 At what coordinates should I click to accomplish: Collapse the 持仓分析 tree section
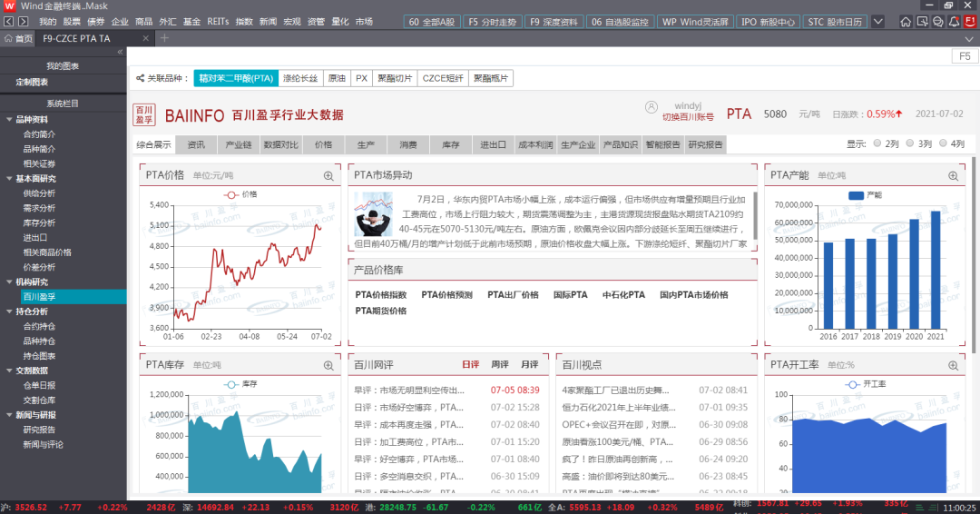9,311
